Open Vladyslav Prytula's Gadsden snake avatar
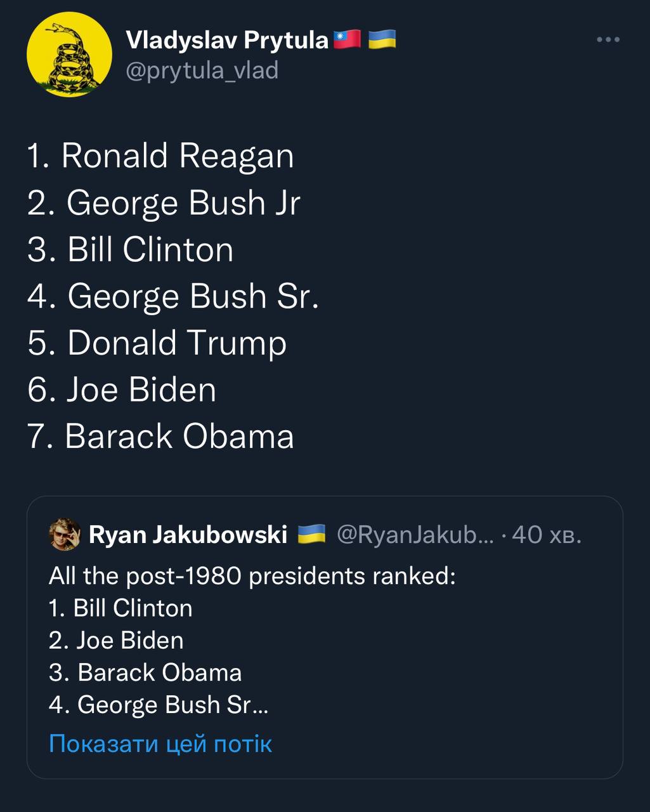Image resolution: width=650 pixels, height=812 pixels. click(x=69, y=55)
